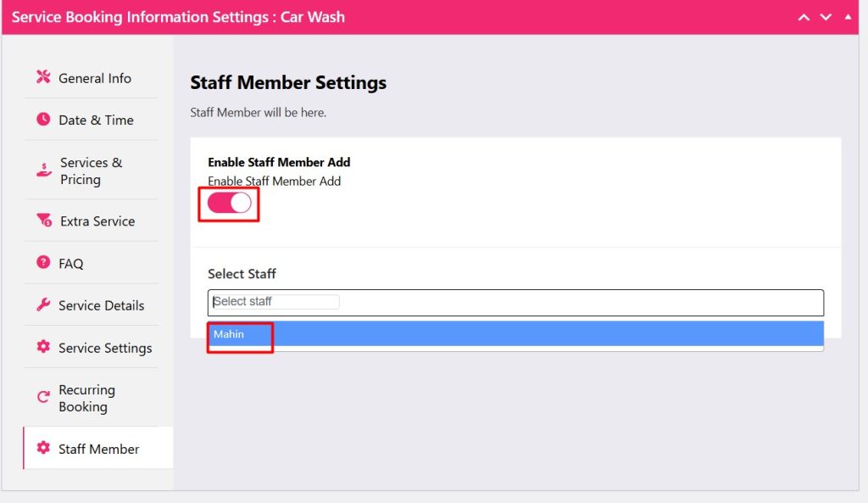
Task: Go to the Services & Pricing tab
Action: click(x=91, y=170)
